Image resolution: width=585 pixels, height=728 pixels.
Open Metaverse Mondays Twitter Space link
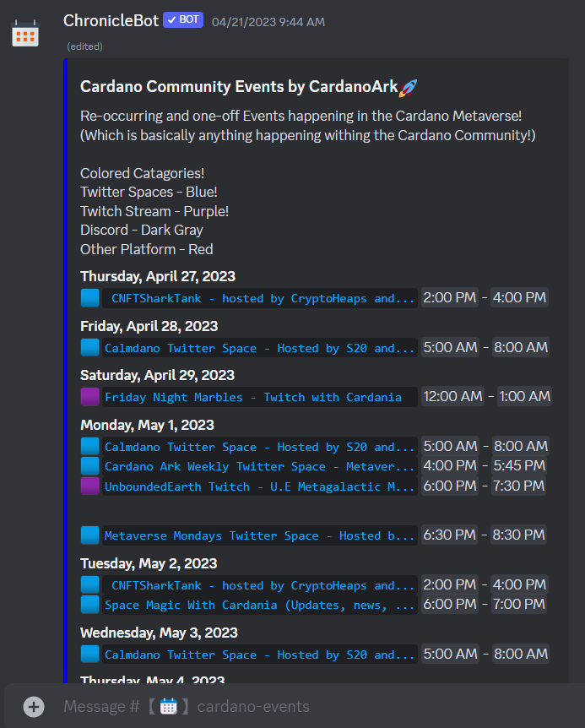tap(260, 535)
